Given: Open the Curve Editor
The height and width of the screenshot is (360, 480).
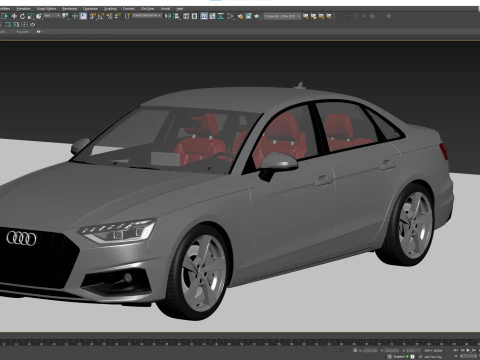Looking at the screenshot, I should tap(212, 16).
